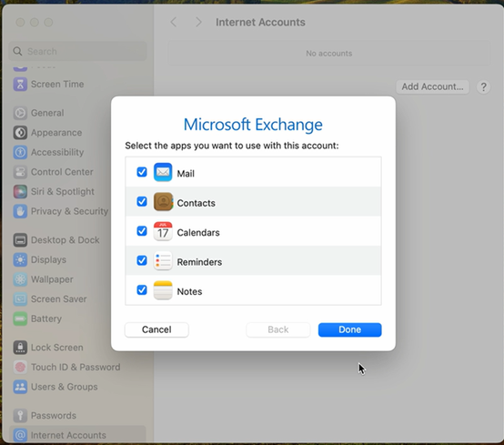
Task: Open Desktop & Dock settings icon
Action: [20, 240]
